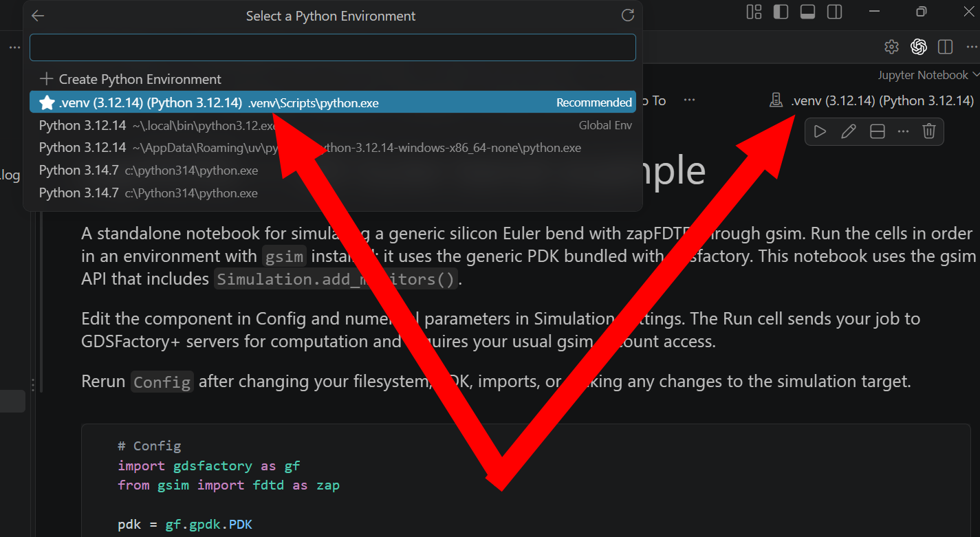Go back using the quick pick's arrow

click(38, 16)
